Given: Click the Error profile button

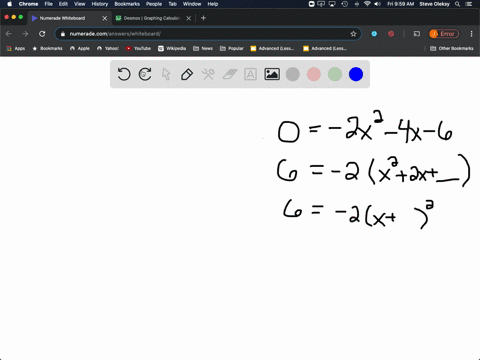Looking at the screenshot, I should (444, 34).
